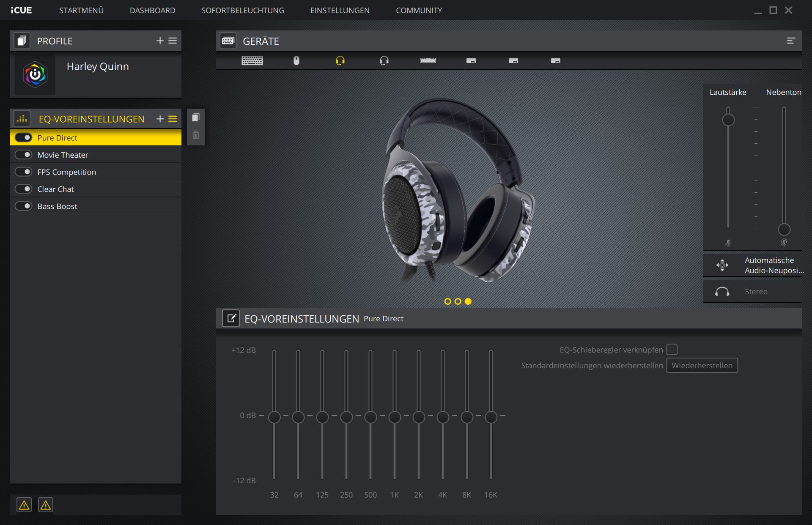
Task: Click the 1K EQ slider knob
Action: [x=395, y=417]
